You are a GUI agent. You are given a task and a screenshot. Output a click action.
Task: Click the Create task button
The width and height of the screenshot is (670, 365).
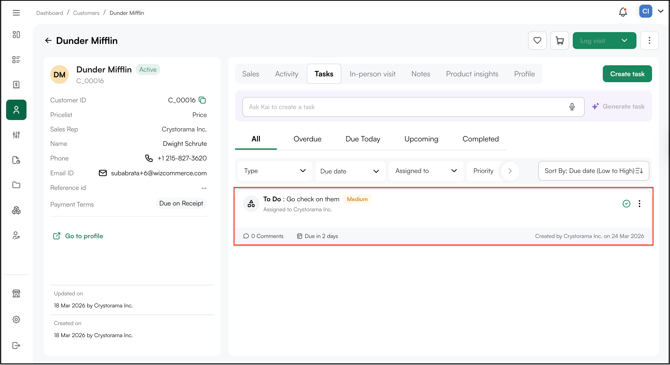click(x=627, y=74)
